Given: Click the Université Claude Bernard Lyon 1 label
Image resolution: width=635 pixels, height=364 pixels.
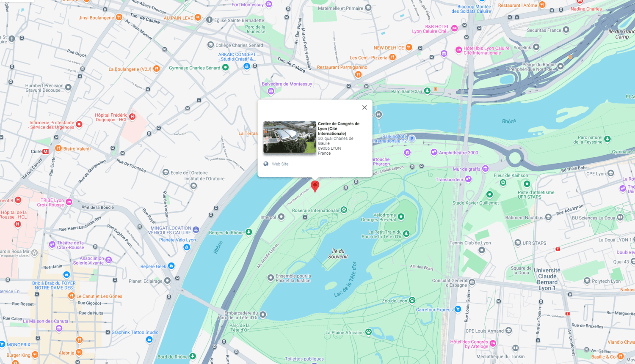Looking at the screenshot, I should click(547, 279).
